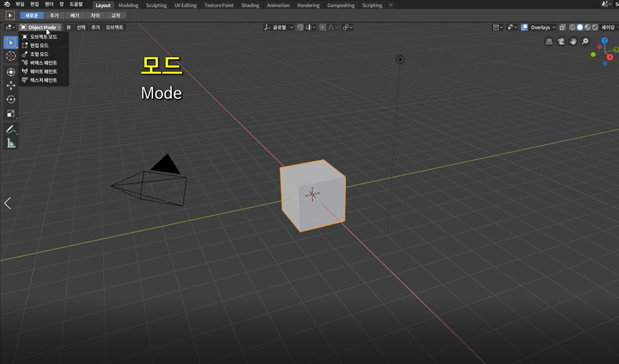Click the perspective/orthographic grid icon
Image resolution: width=619 pixels, height=364 pixels.
549,41
